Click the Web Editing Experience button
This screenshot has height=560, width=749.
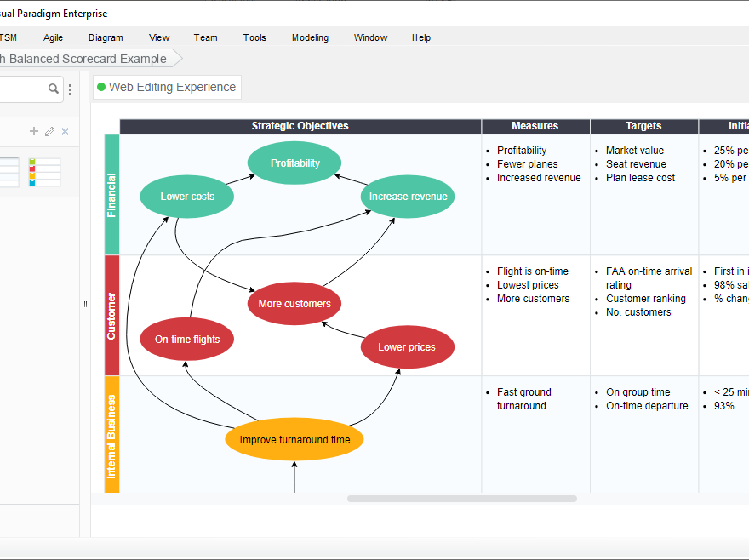pyautogui.click(x=167, y=87)
